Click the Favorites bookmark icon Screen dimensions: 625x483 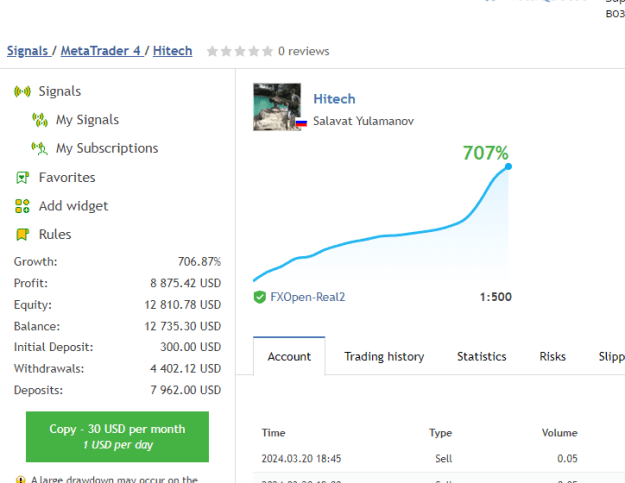pyautogui.click(x=22, y=178)
